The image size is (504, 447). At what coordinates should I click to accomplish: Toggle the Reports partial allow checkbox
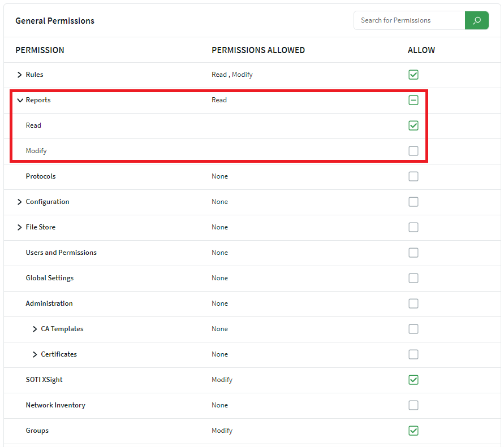(x=413, y=100)
